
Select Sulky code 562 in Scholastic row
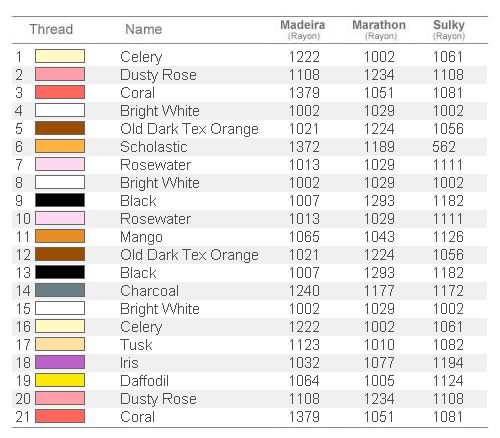[x=444, y=147]
